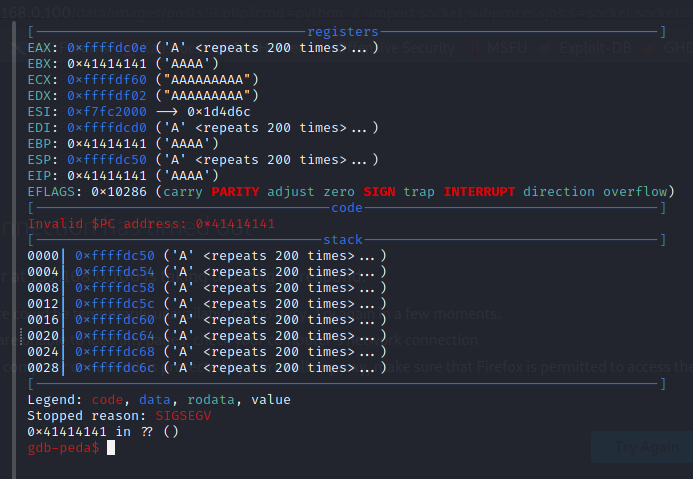The height and width of the screenshot is (479, 693).
Task: Click stack offset label 0028
Action: (43, 368)
